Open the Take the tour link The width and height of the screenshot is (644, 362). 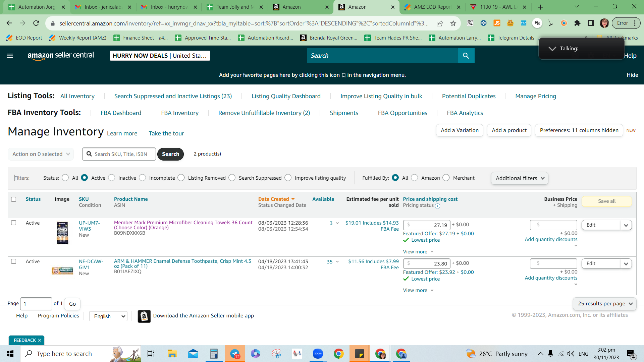point(166,133)
